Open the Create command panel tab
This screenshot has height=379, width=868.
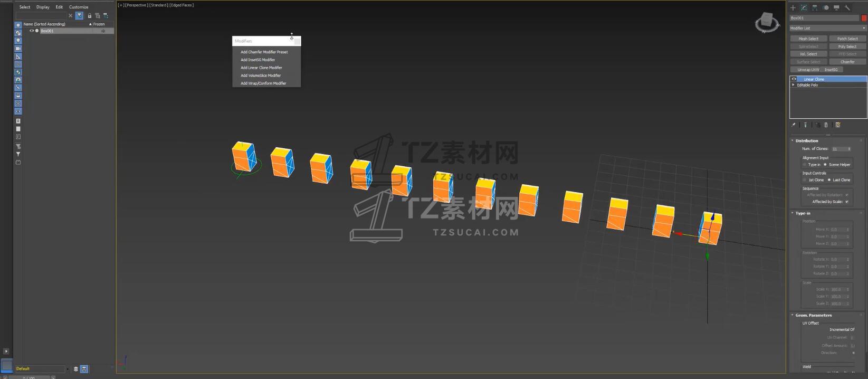click(793, 7)
